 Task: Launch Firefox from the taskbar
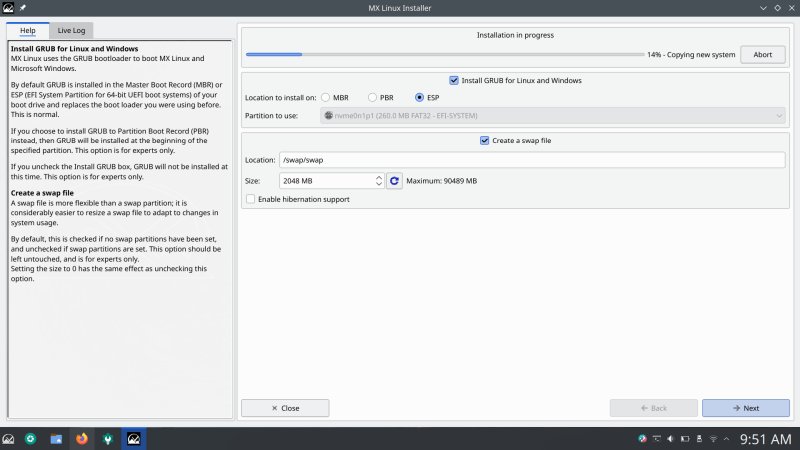[x=82, y=439]
